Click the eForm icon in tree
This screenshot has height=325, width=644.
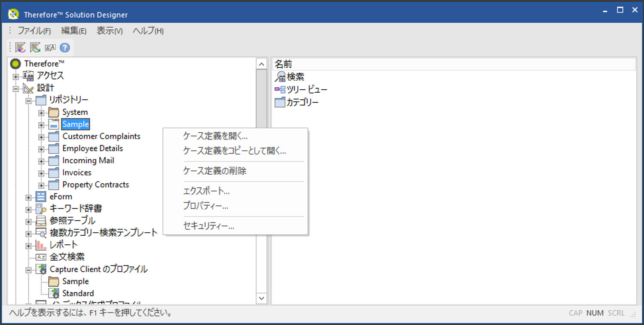pyautogui.click(x=41, y=197)
